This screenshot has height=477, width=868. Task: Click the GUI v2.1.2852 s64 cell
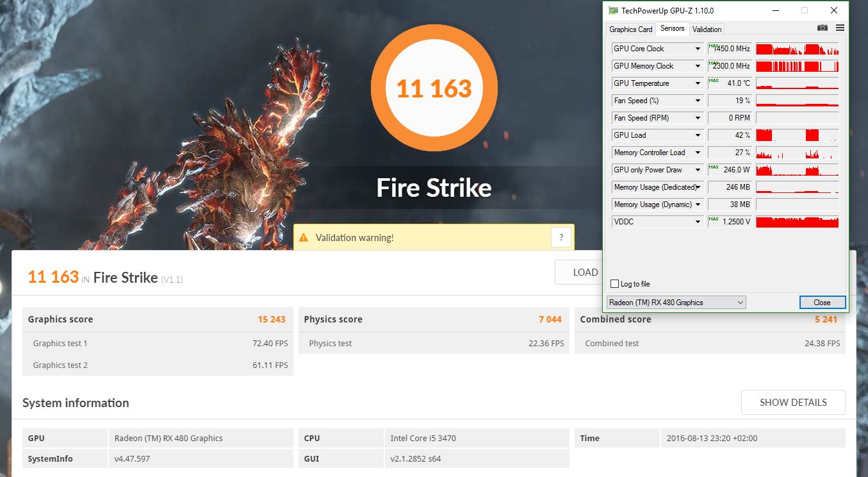(x=477, y=459)
